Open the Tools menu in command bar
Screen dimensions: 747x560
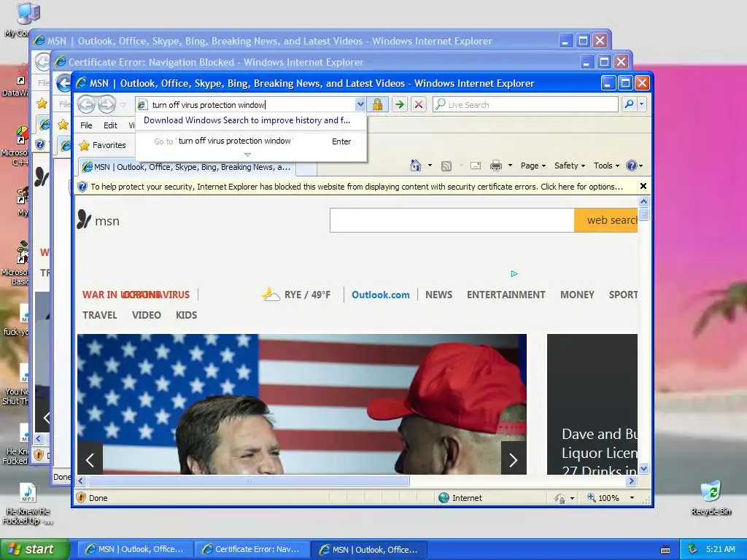pos(606,166)
